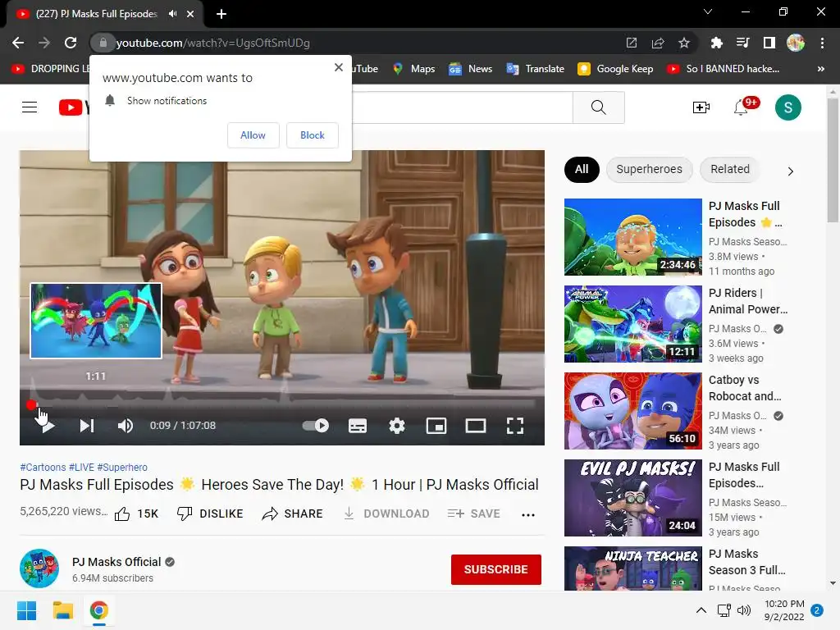Select the All filter chip
The height and width of the screenshot is (630, 840).
coord(582,169)
